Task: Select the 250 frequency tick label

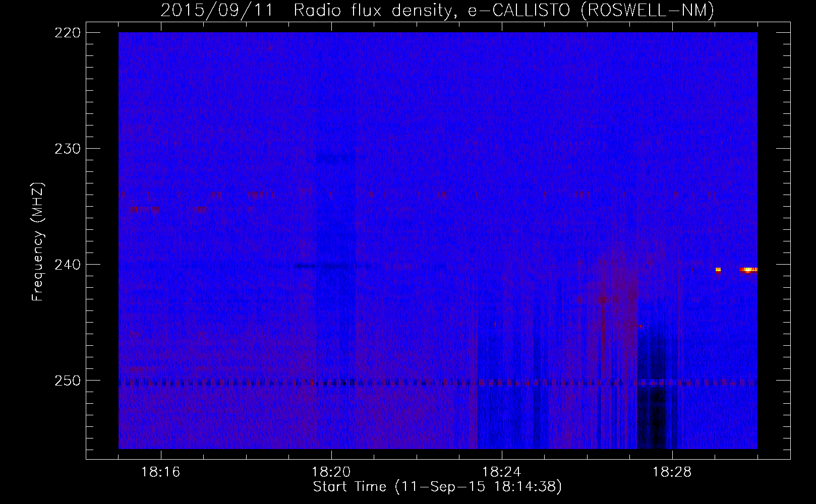Action: click(x=68, y=381)
